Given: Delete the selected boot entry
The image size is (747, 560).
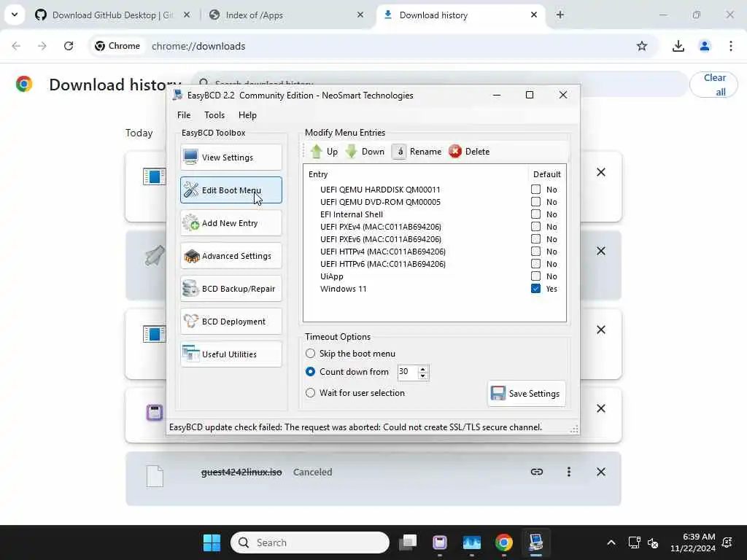Looking at the screenshot, I should [469, 152].
